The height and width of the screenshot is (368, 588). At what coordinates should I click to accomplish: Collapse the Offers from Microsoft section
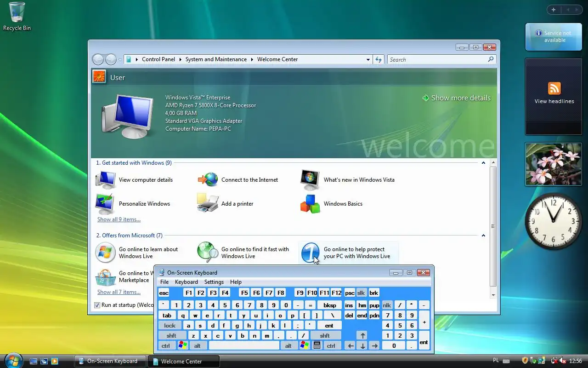[483, 235]
